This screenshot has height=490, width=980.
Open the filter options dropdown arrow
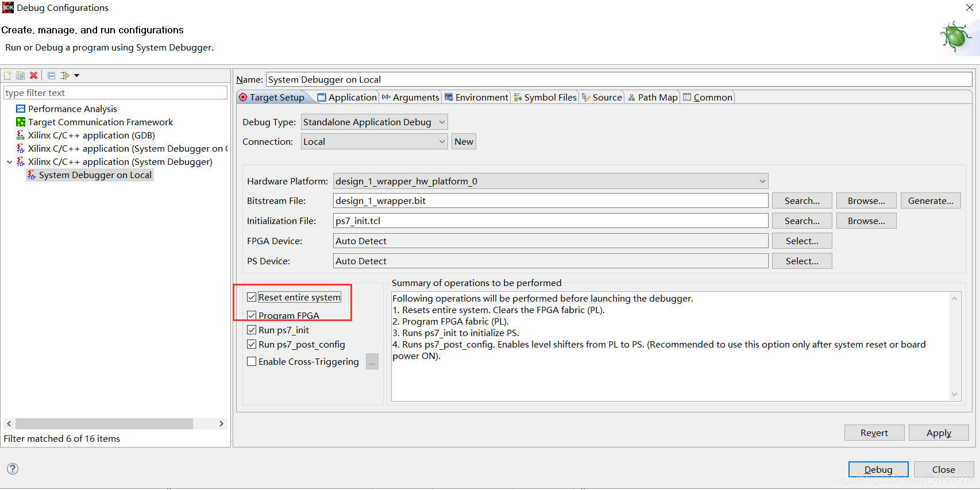coord(76,75)
